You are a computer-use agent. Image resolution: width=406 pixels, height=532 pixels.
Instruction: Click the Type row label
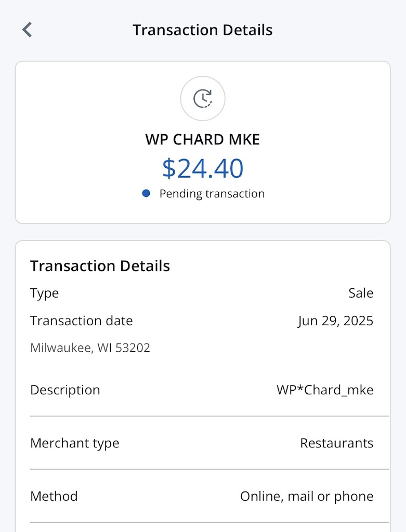45,293
